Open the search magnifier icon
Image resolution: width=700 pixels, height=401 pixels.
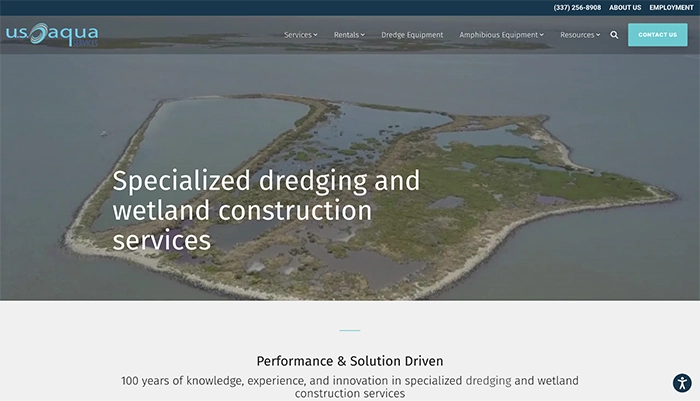(614, 35)
